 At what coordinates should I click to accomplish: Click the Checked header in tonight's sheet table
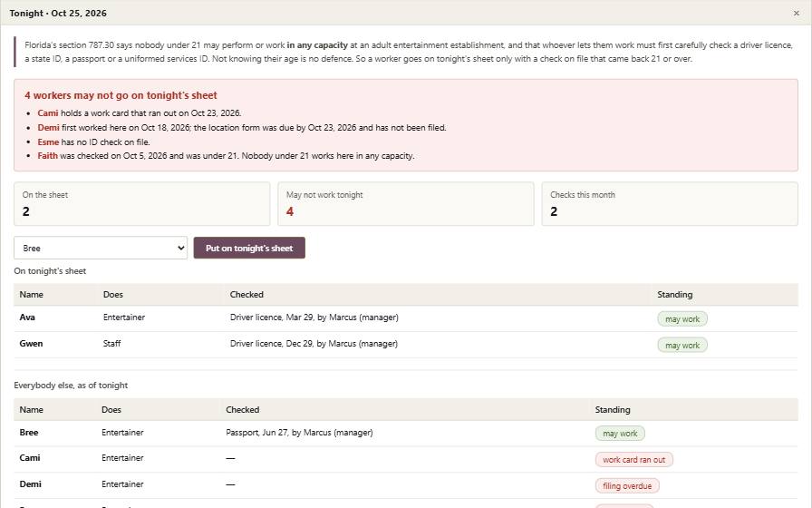pyautogui.click(x=246, y=295)
